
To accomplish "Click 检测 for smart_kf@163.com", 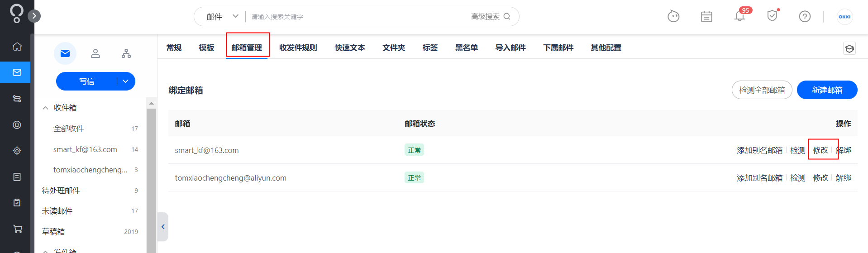I will (798, 150).
